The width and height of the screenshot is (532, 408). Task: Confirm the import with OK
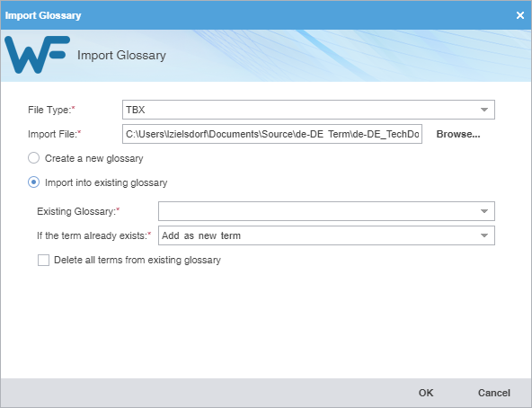click(x=426, y=393)
